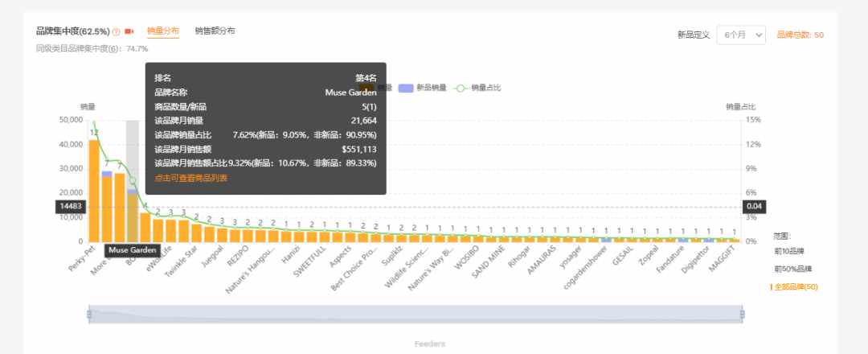
Task: Click the highlighted Muse Garden bar
Action: pos(133,216)
